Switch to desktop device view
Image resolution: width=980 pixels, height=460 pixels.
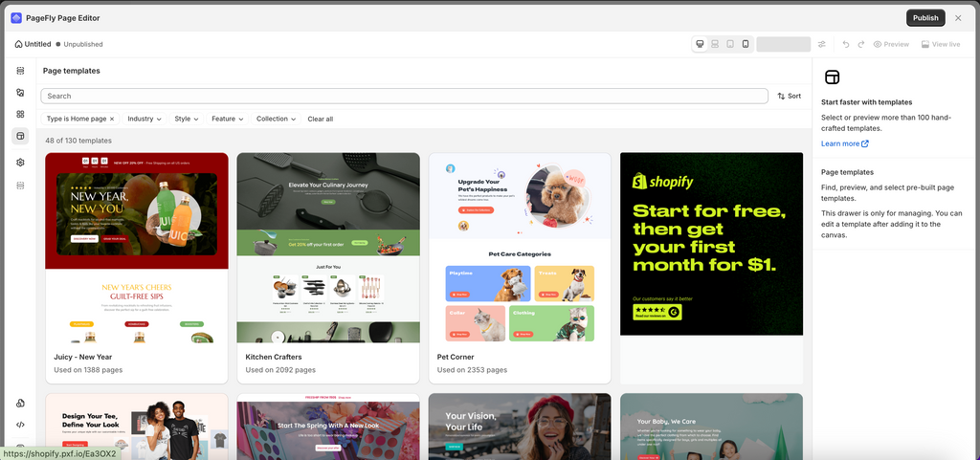(700, 44)
